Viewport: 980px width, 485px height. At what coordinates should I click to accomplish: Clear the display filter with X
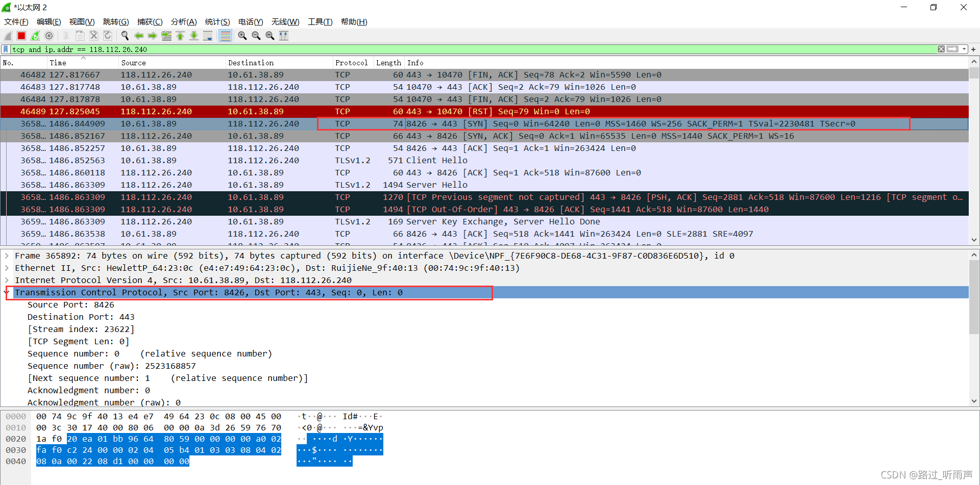(x=941, y=49)
